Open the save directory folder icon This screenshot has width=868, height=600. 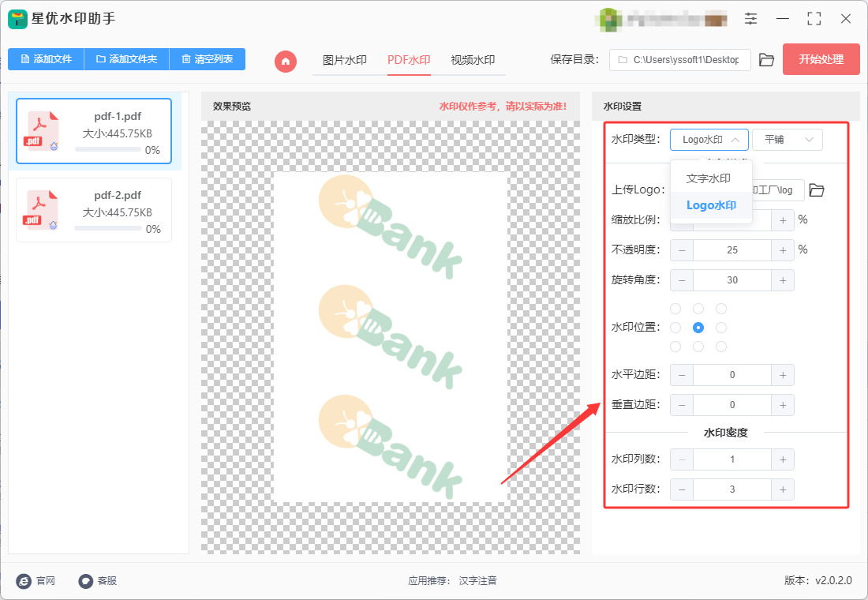(x=766, y=60)
